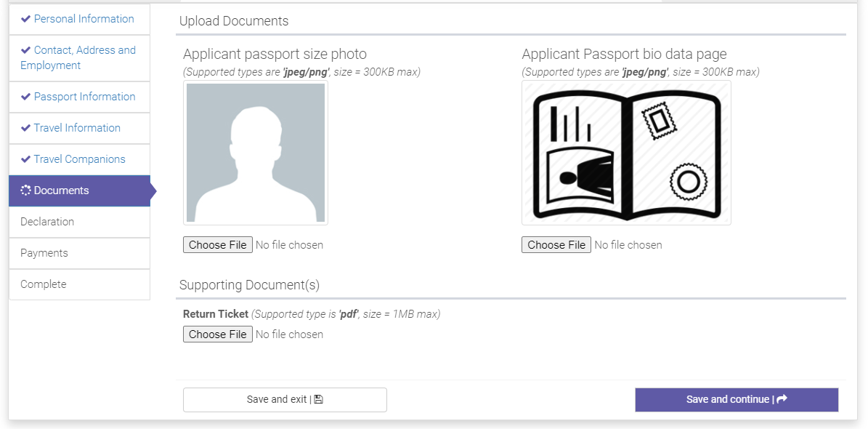Viewport: 868px width, 429px height.
Task: Open the Travel Companions step
Action: [79, 159]
